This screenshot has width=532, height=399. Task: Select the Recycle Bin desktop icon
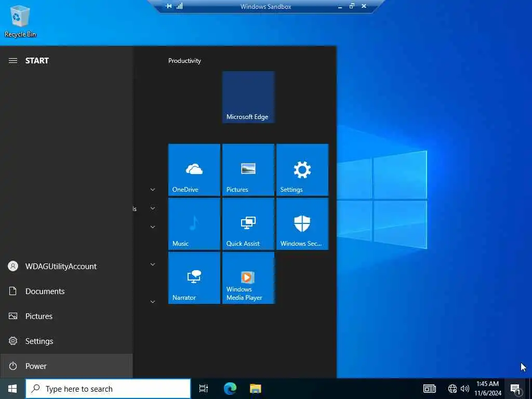click(x=20, y=21)
